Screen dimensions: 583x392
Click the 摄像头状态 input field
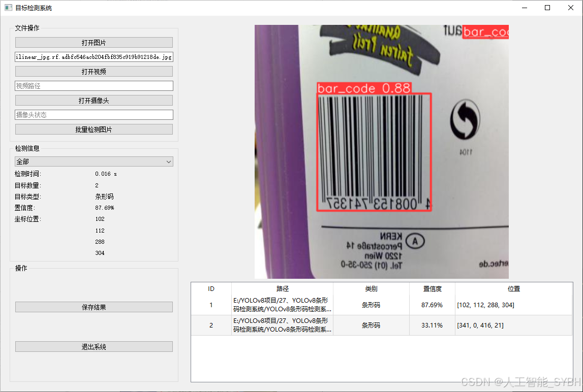coord(94,115)
